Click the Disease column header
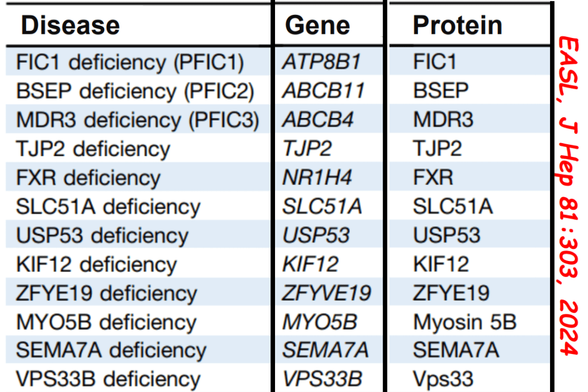Screen dimensions: 588x392 (71, 25)
